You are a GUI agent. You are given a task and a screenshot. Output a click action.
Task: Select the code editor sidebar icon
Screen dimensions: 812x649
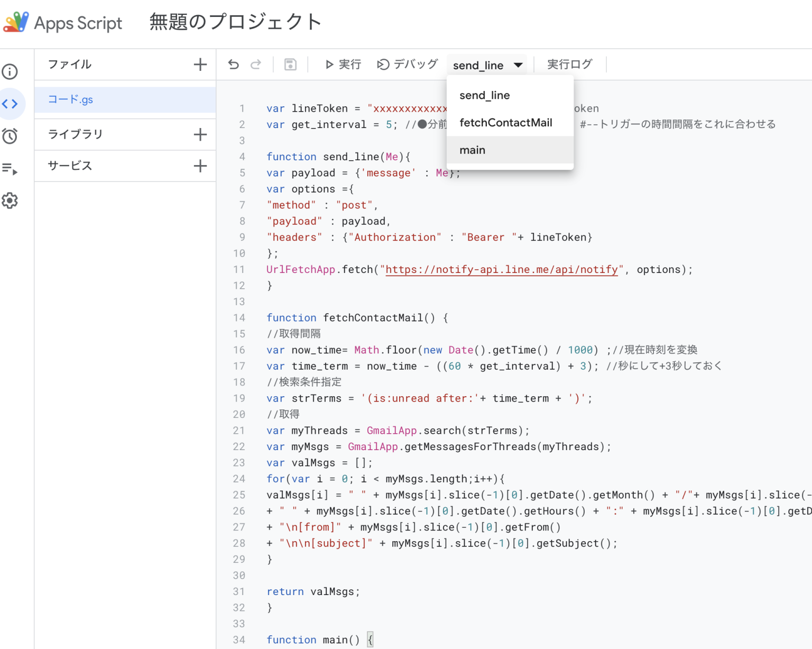coord(10,104)
